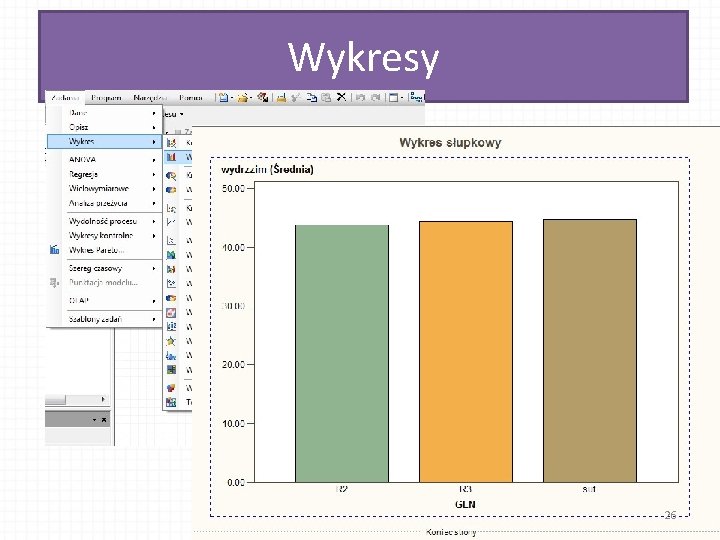Click the green bar in the chart

tap(342, 354)
